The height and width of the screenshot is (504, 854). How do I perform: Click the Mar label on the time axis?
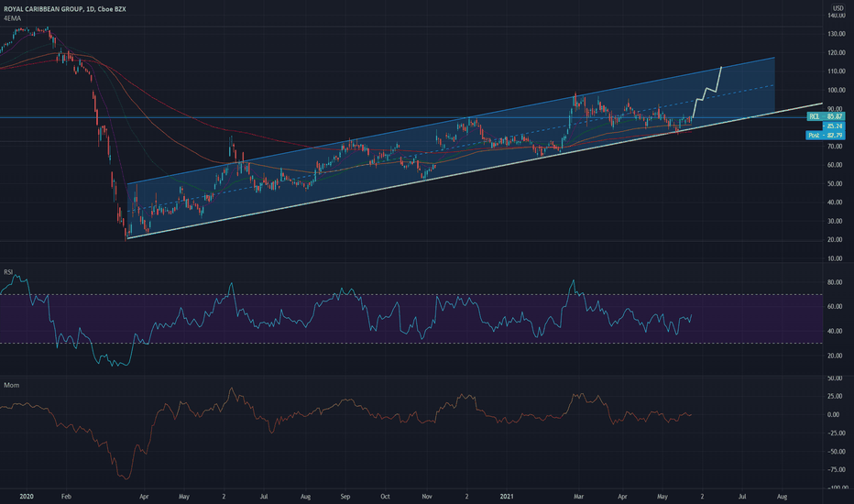[578, 497]
